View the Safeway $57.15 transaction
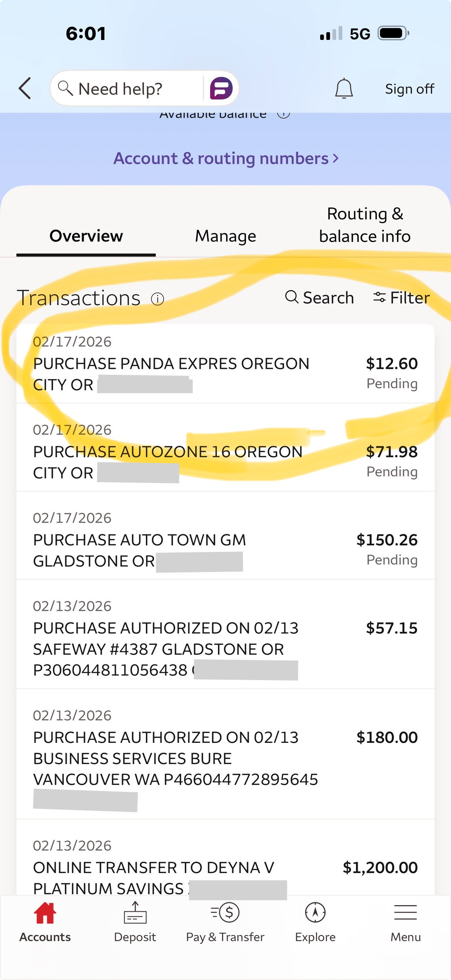The image size is (451, 980). [225, 639]
